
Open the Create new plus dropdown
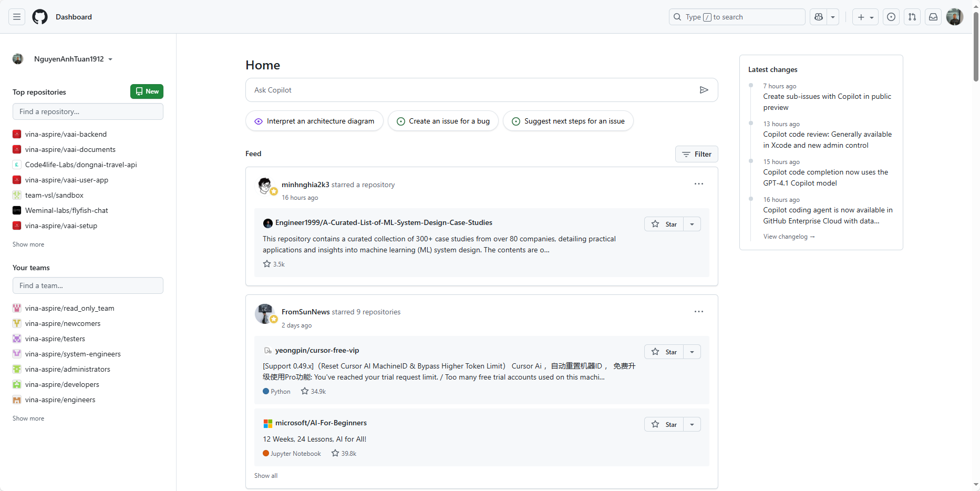point(865,17)
